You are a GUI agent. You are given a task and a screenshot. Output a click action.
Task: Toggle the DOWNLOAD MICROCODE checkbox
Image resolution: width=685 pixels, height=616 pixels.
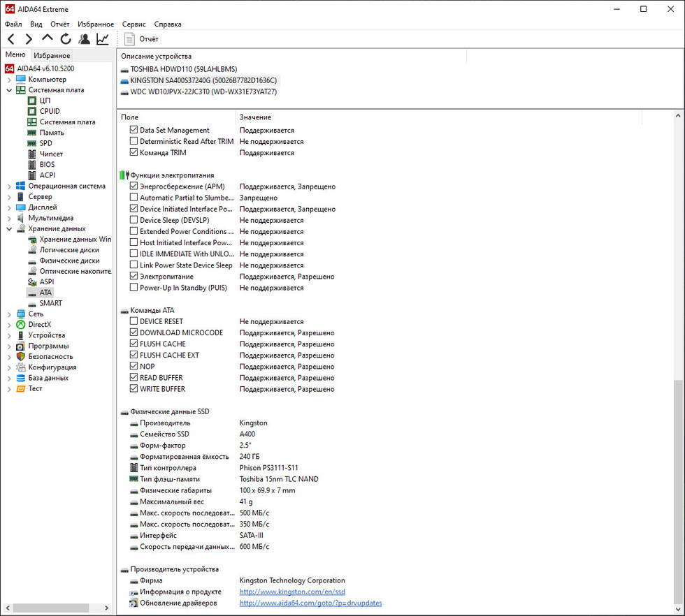134,332
